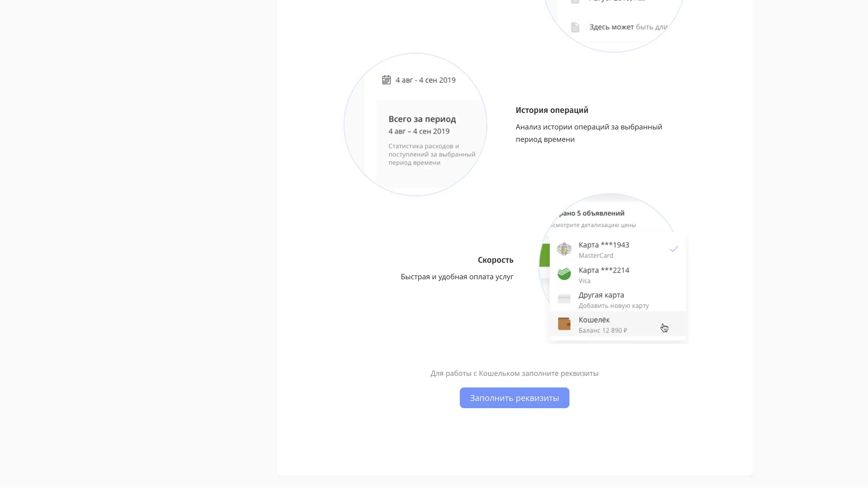The width and height of the screenshot is (868, 488).
Task: Choose the 'Карта ***2214' Visa option
Action: click(x=603, y=275)
